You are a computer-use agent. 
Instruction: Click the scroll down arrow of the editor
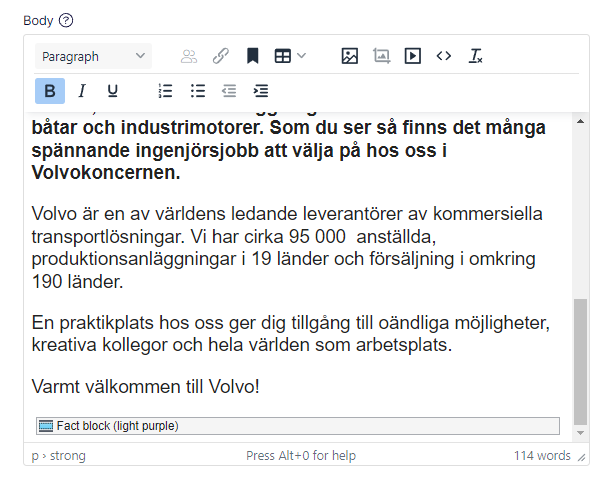point(582,432)
